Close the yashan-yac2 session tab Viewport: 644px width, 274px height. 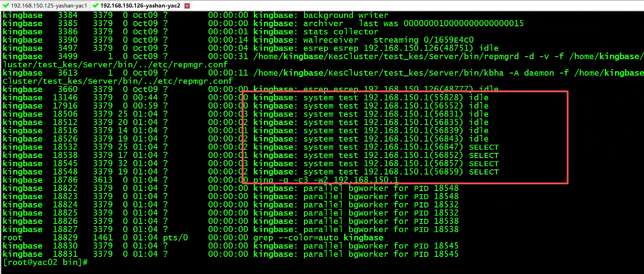[187, 6]
